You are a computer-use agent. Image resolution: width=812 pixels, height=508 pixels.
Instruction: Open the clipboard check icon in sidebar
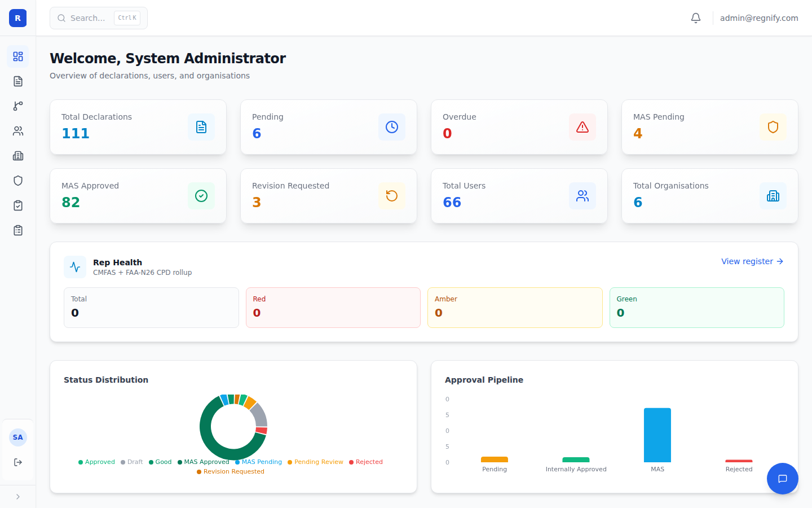point(18,205)
